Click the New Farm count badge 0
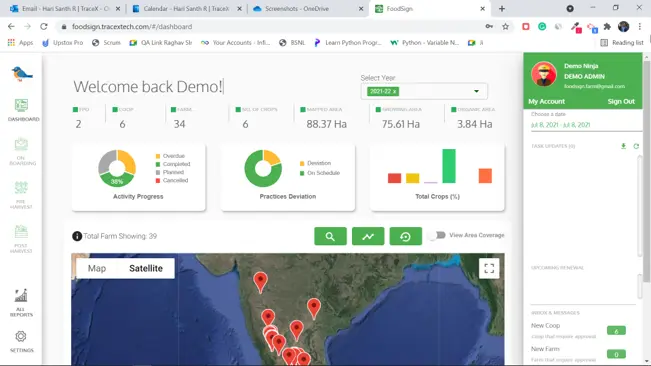The image size is (651, 366). (616, 354)
